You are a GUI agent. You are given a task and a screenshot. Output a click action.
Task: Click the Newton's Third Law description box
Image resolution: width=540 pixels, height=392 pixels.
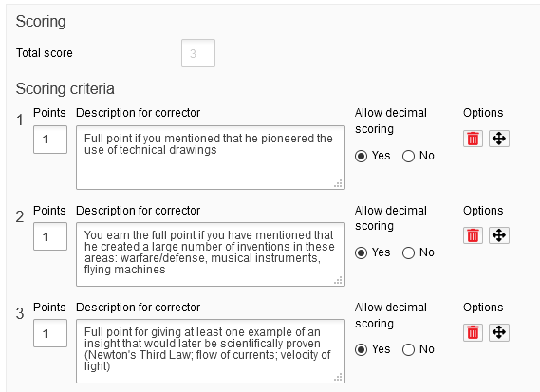click(x=211, y=351)
